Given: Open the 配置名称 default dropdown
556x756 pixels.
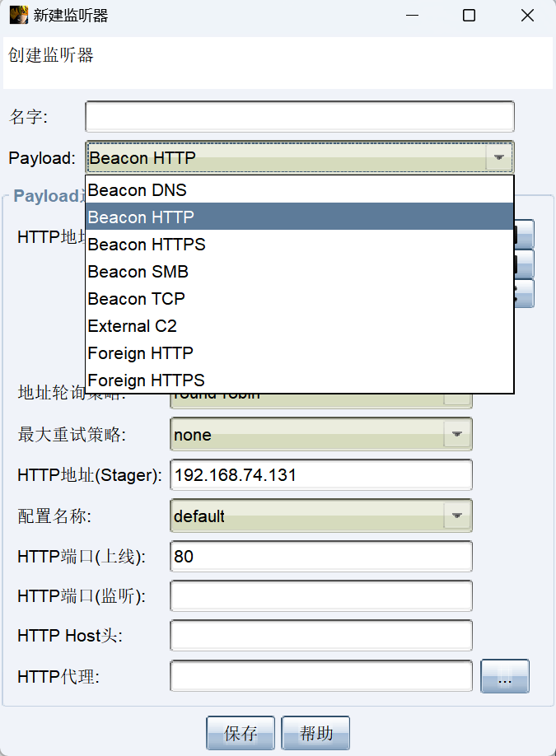Looking at the screenshot, I should (457, 516).
